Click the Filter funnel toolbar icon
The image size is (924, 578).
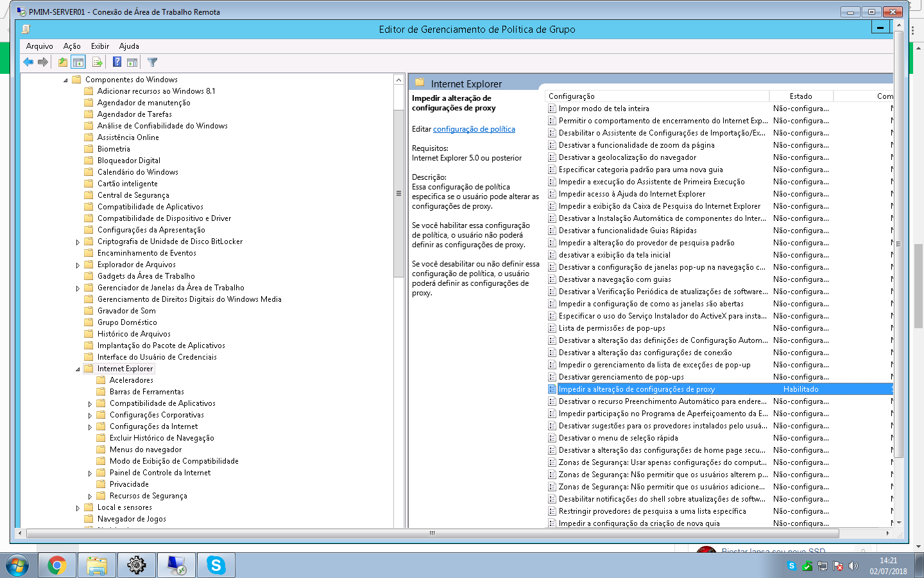152,62
